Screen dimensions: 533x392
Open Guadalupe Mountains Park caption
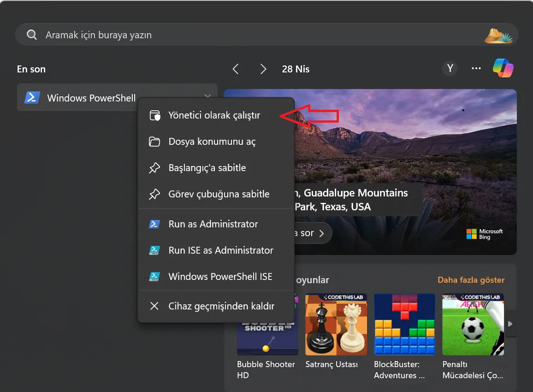(355, 200)
